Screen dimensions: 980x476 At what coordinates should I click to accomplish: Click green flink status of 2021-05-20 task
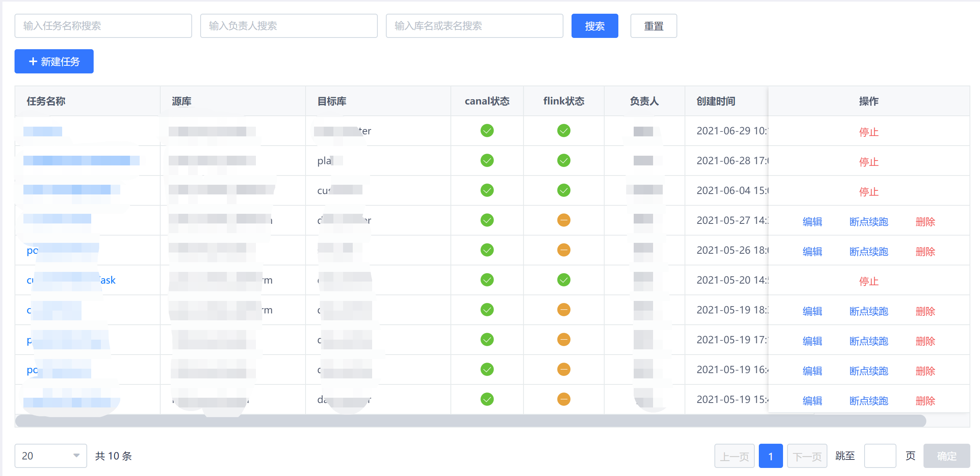click(563, 280)
